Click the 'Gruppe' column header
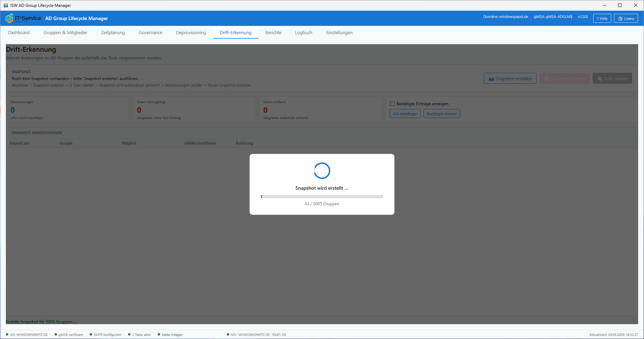This screenshot has width=644, height=339. 66,143
